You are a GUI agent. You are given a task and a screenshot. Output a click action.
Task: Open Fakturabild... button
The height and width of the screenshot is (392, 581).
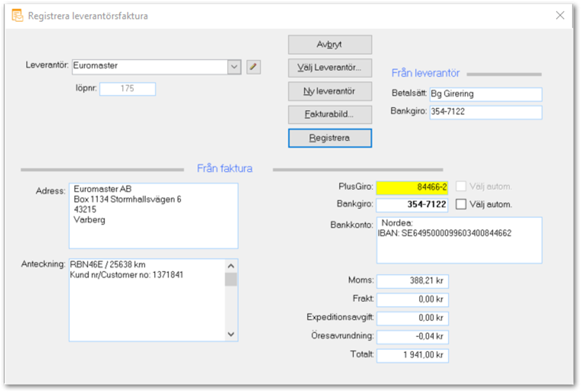click(330, 114)
